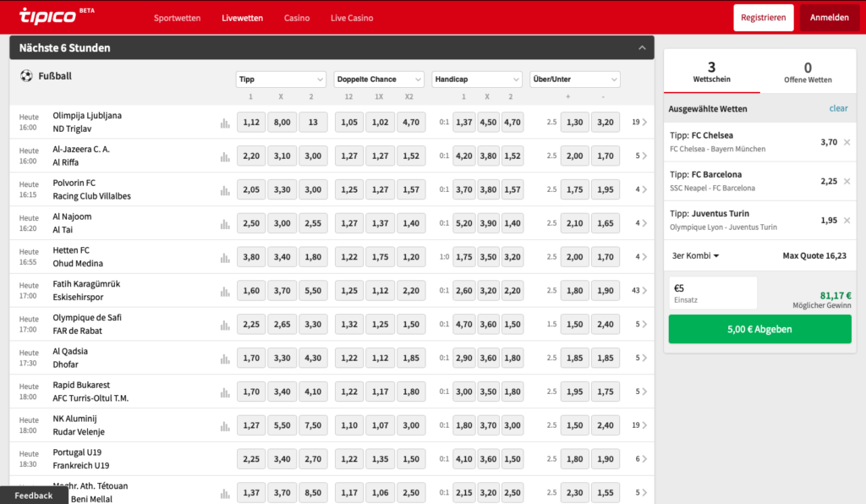Screen dimensions: 866x504
Task: Select double chance X2 odds 4,70 for Olimpija match
Action: (411, 122)
